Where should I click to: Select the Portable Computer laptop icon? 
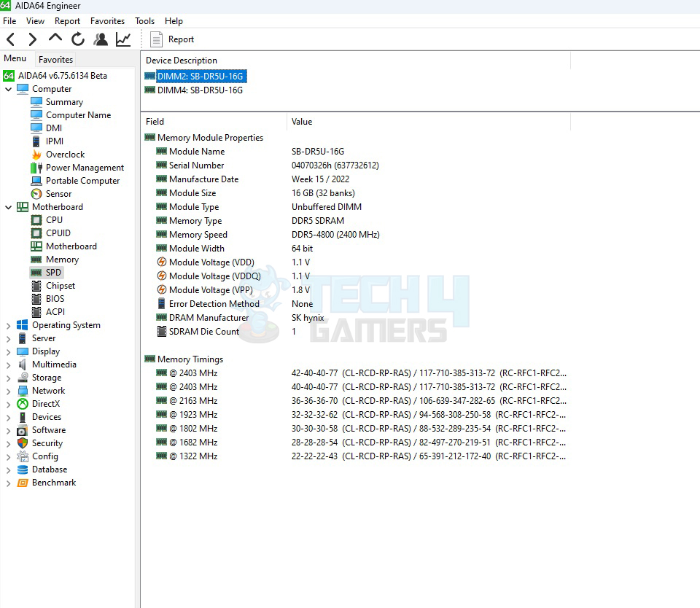click(36, 181)
